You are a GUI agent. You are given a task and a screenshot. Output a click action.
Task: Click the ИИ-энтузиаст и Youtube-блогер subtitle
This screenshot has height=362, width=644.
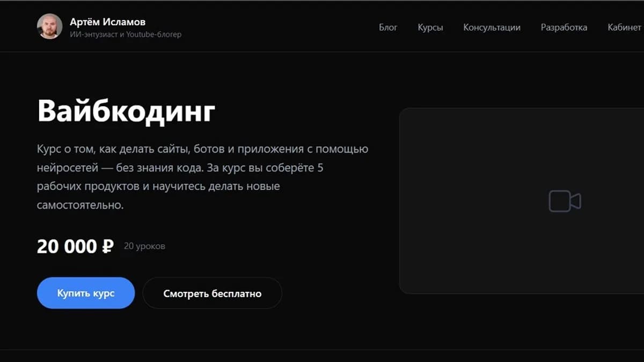pyautogui.click(x=126, y=34)
